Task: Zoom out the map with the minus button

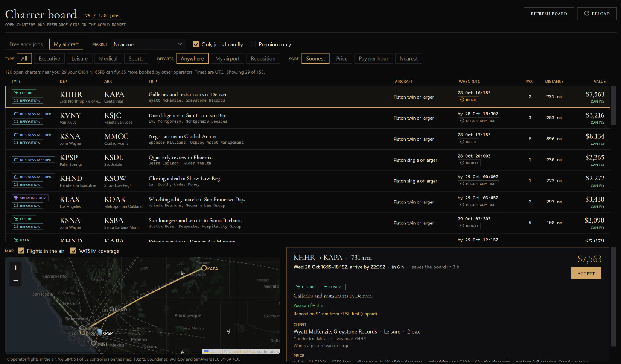Action: pyautogui.click(x=16, y=280)
